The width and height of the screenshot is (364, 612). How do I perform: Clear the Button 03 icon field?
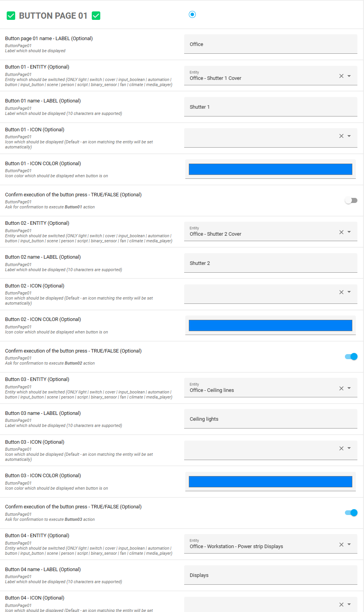click(341, 448)
